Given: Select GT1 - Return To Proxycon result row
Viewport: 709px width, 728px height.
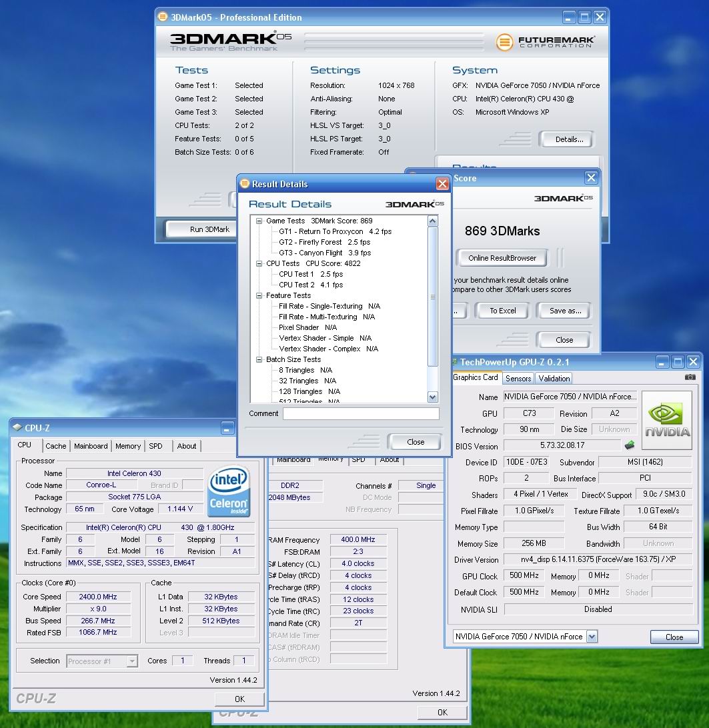Looking at the screenshot, I should point(335,232).
